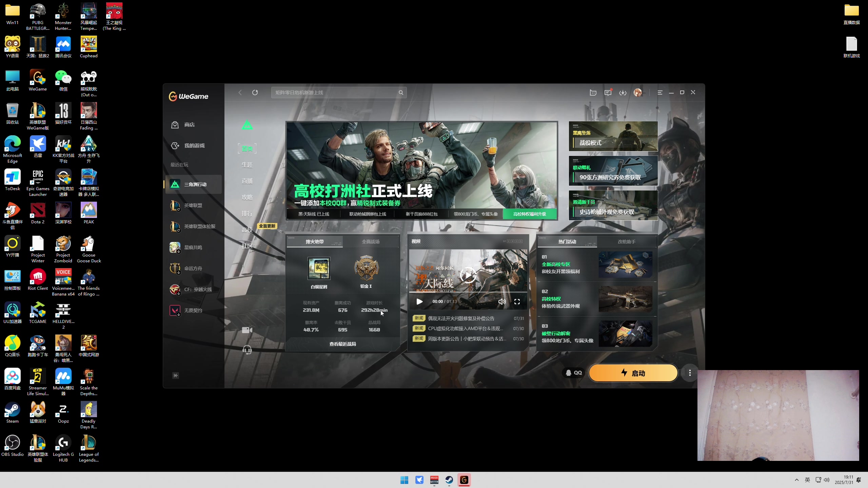Image resolution: width=868 pixels, height=488 pixels.
Task: Switch to the 全面战场 stats tab
Action: click(x=371, y=242)
